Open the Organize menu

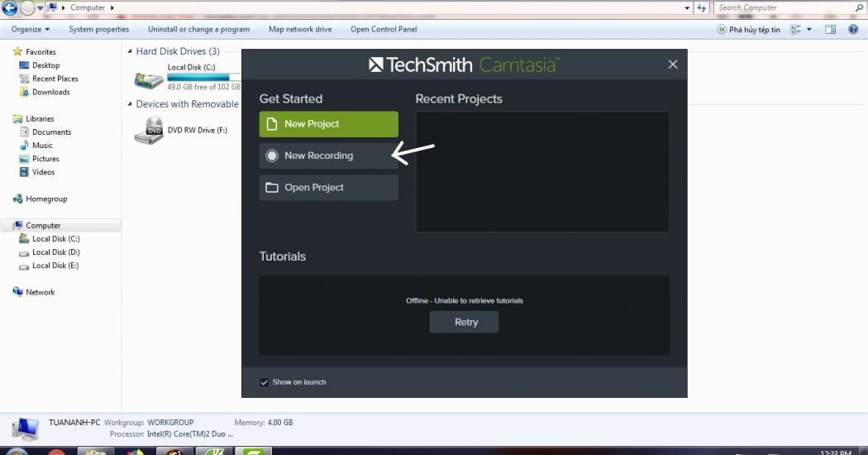pos(31,30)
